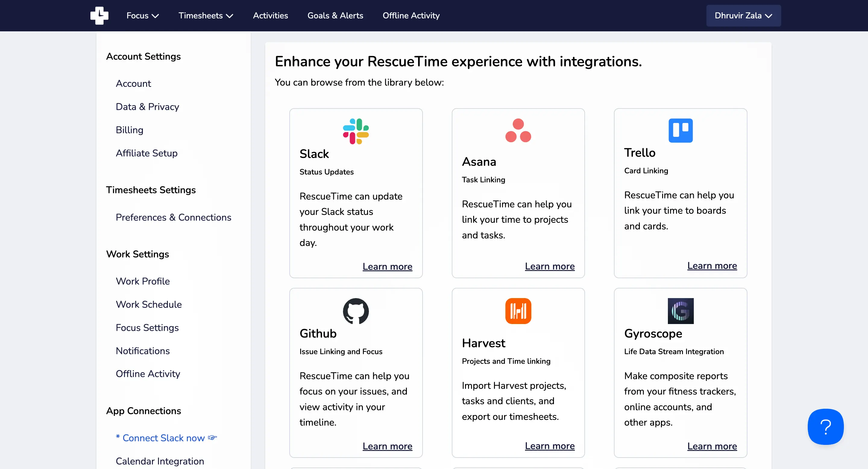This screenshot has height=469, width=868.
Task: Select the Gyroscope icon on its card
Action: tap(680, 311)
